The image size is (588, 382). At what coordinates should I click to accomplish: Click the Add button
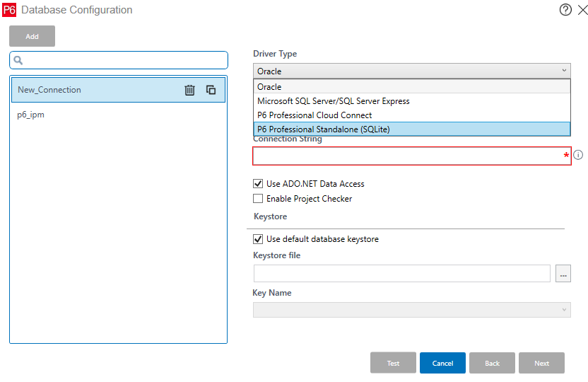click(x=32, y=36)
